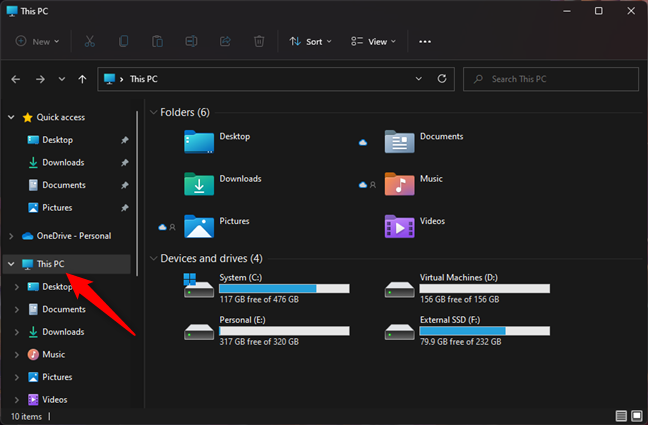Expand Documents under This PC
This screenshot has height=425, width=648.
point(17,310)
